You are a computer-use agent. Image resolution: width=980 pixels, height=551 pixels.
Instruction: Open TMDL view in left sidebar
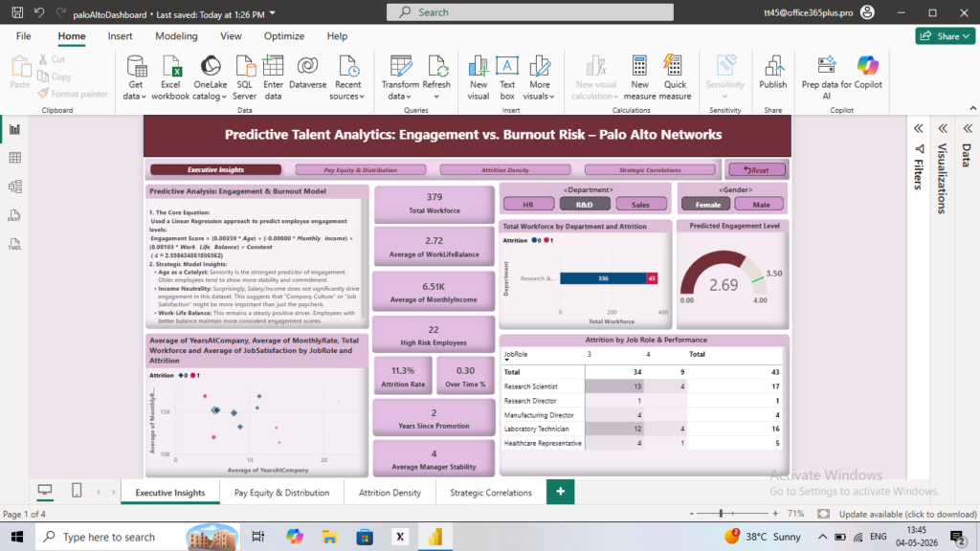pos(15,244)
